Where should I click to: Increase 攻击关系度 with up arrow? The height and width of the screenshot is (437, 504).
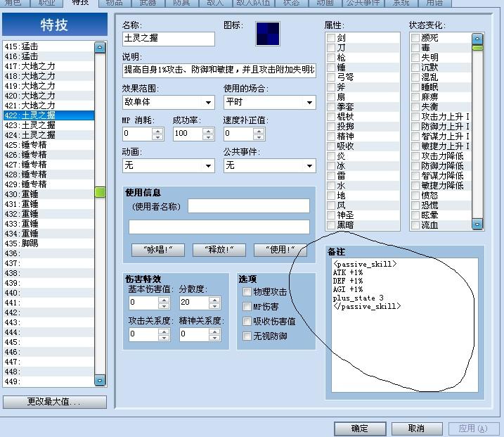pos(164,331)
